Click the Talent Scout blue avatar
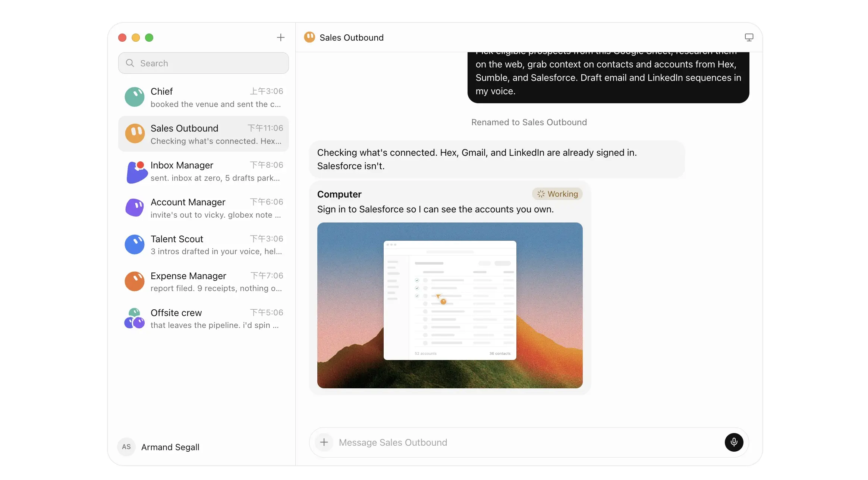 point(135,244)
